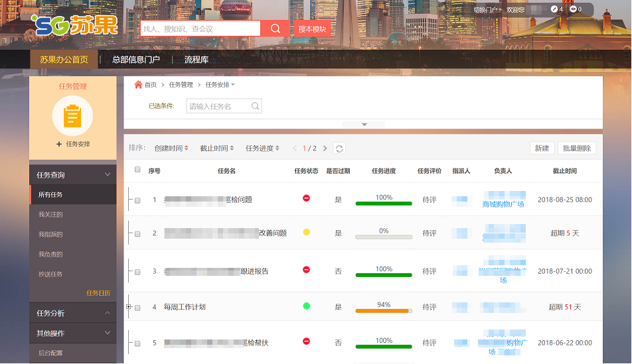Toggle the select-all checkbox in table header
This screenshot has height=364, width=632.
click(137, 170)
